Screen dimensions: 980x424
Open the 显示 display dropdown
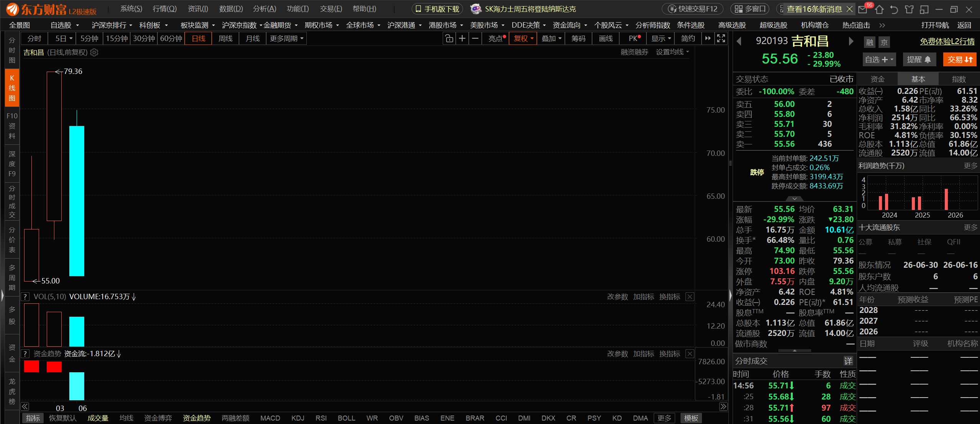click(x=661, y=39)
